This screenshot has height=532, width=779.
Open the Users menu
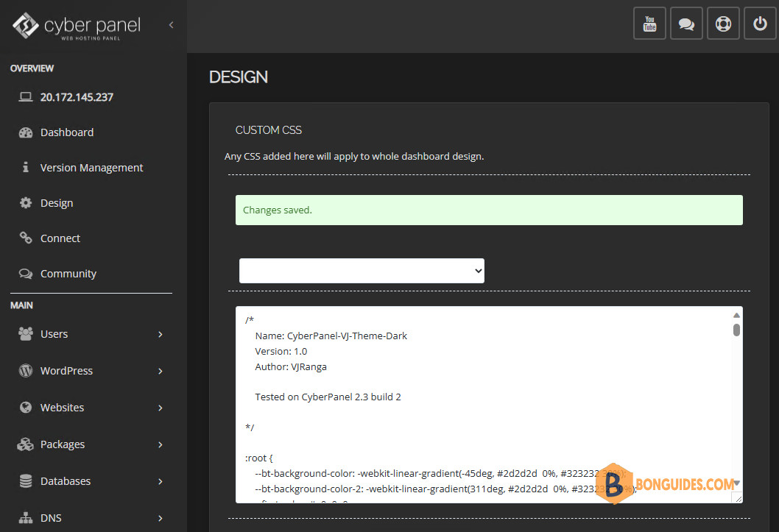(54, 334)
